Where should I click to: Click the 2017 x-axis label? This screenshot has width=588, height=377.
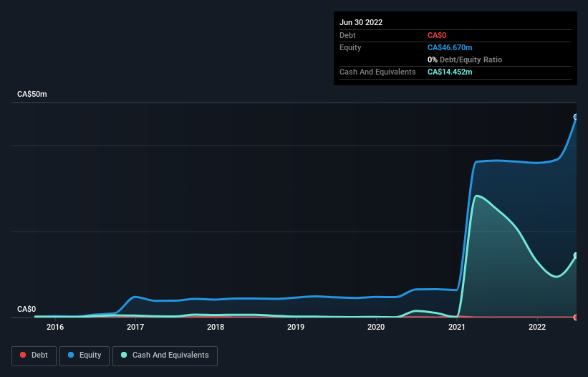pyautogui.click(x=135, y=327)
